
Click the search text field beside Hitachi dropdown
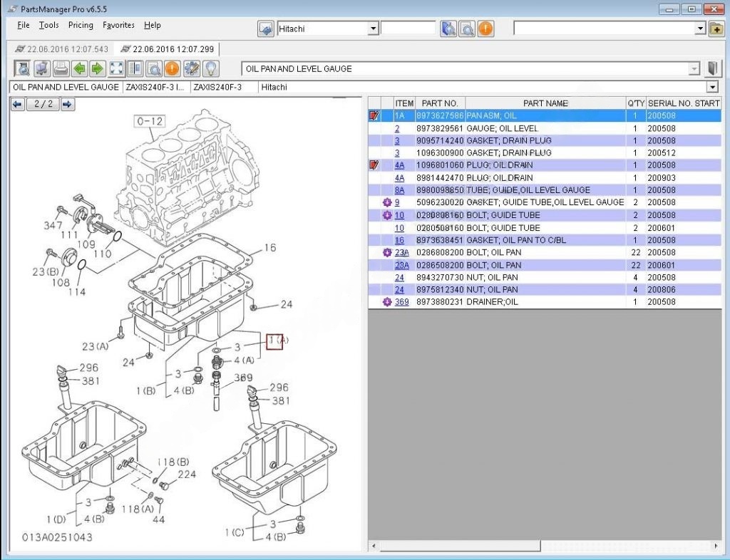tap(408, 28)
